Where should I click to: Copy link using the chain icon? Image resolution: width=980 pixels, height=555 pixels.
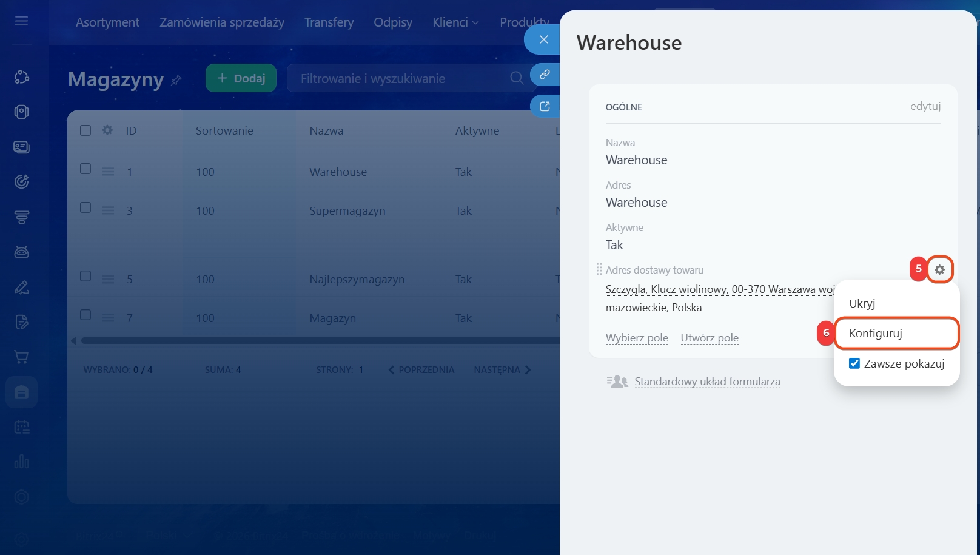click(545, 75)
